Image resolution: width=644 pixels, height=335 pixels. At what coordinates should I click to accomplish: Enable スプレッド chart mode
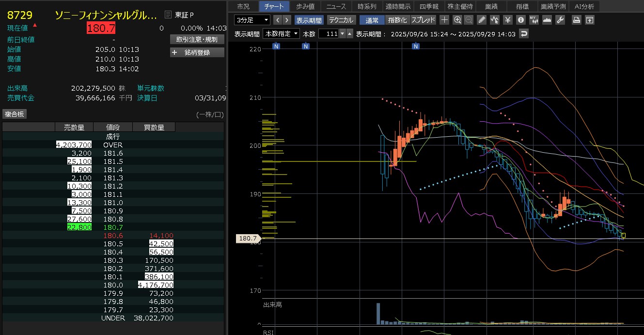point(423,20)
